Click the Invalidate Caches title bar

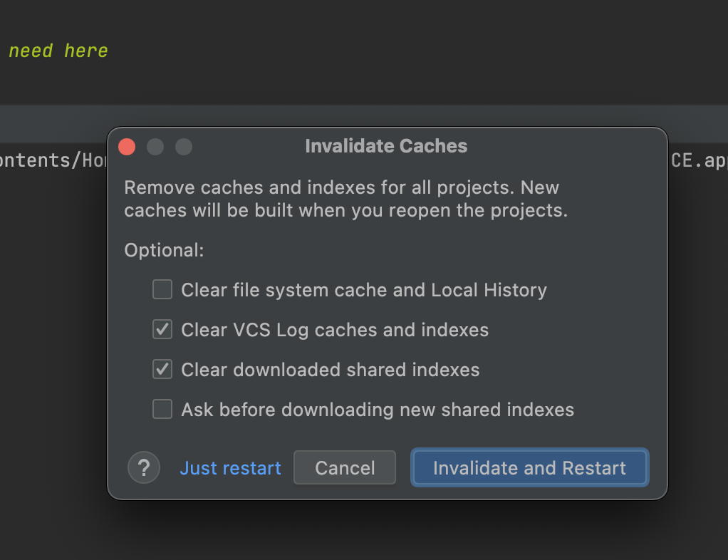(386, 146)
